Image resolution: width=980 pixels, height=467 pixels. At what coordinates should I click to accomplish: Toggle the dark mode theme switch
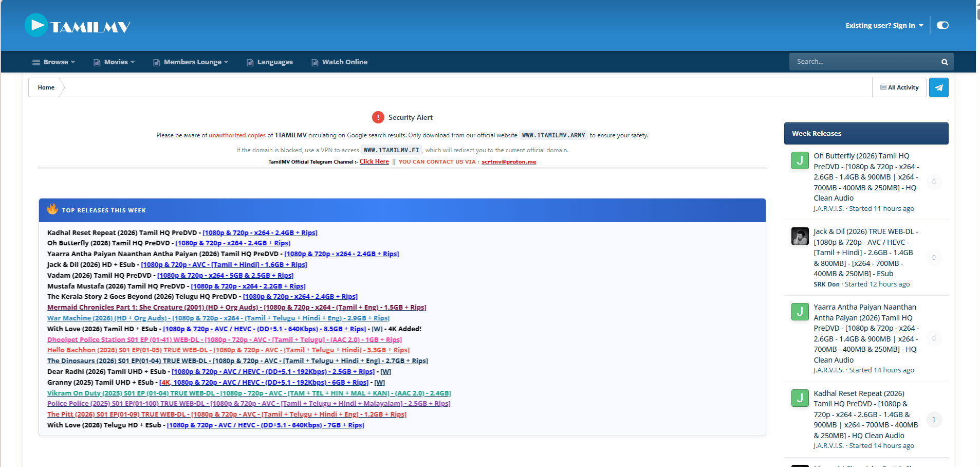pos(942,25)
